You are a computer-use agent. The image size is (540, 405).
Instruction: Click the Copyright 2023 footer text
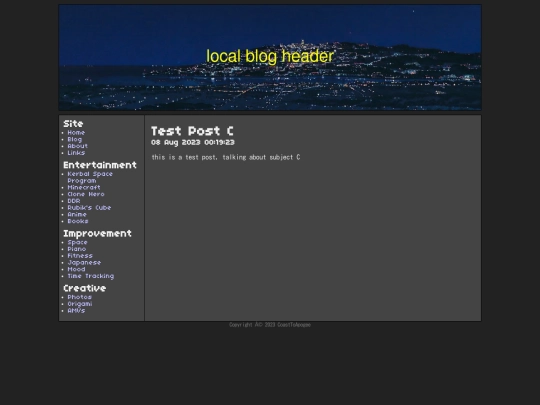[270, 325]
